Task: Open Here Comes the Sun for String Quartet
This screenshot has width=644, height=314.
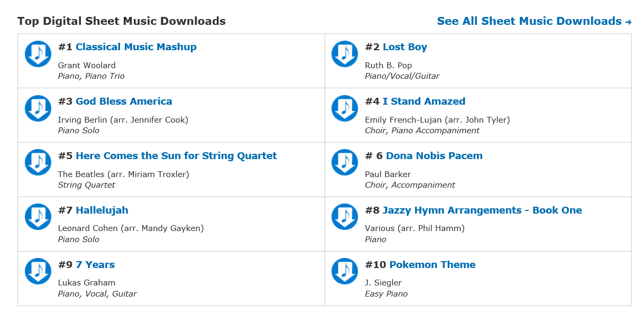Action: click(x=176, y=156)
